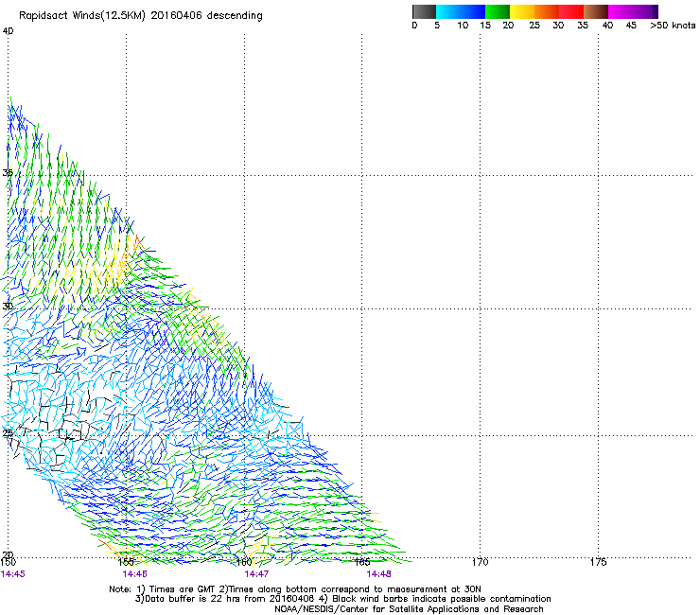This screenshot has height=615, width=700.
Task: Click the green 15-20 knots legend band
Action: (x=498, y=11)
